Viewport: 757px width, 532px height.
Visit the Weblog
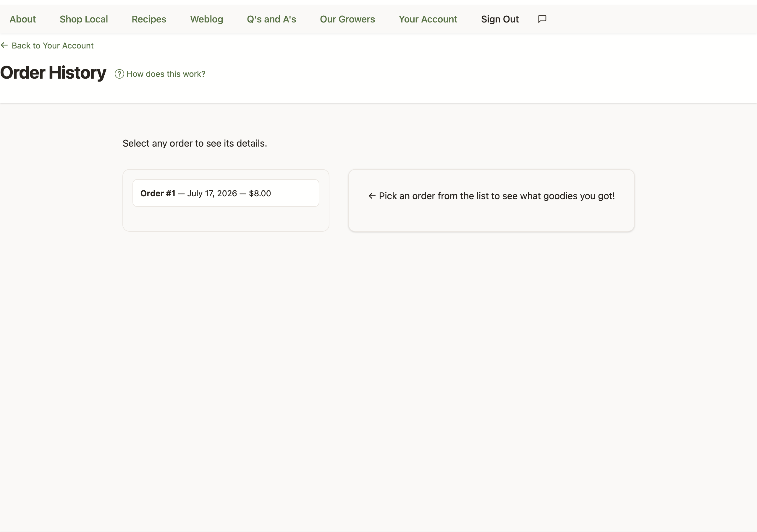206,19
